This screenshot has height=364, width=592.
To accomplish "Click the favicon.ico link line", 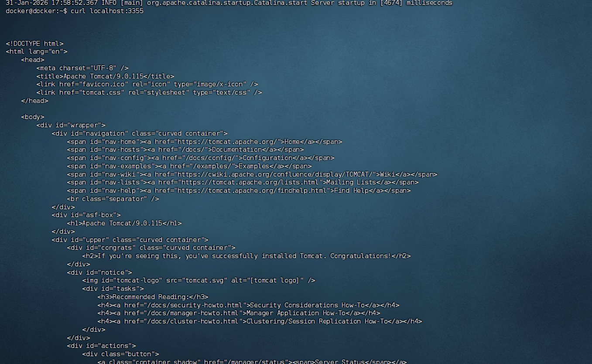I will tap(147, 84).
